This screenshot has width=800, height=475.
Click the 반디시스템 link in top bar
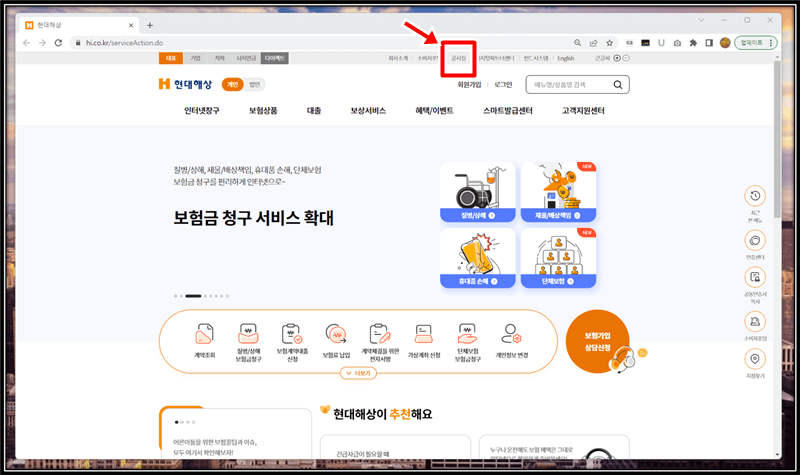536,58
